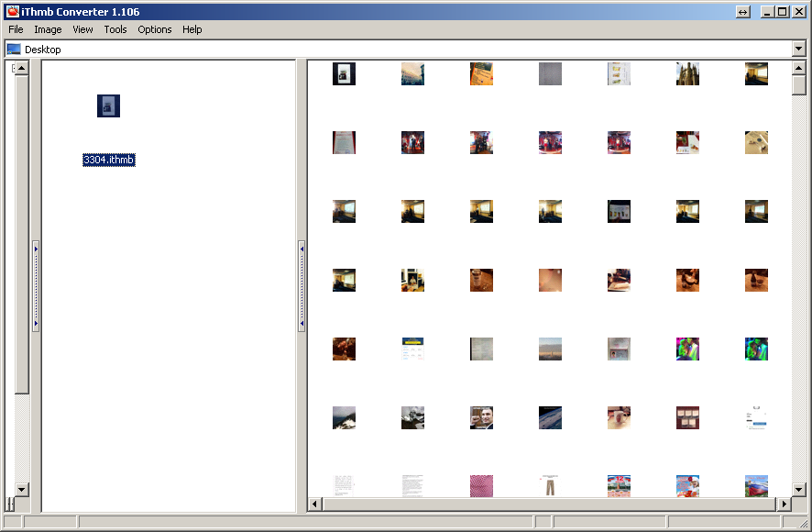Image resolution: width=812 pixels, height=532 pixels.
Task: Click the Desktop icon in the path bar
Action: coord(14,50)
